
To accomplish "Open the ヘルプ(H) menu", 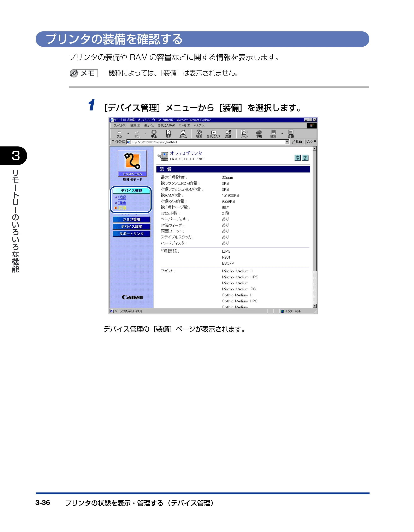I will (x=200, y=125).
